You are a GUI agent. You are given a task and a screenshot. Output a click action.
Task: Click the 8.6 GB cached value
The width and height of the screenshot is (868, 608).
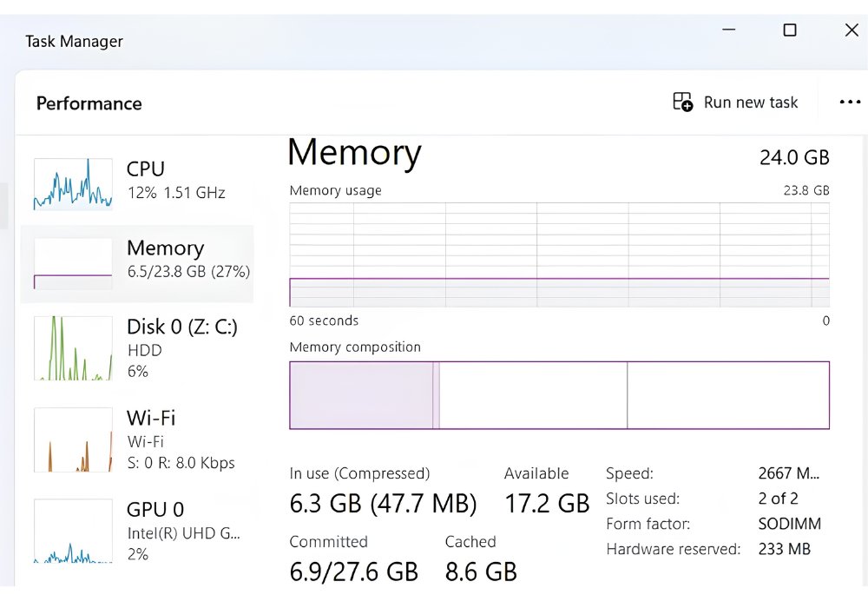pyautogui.click(x=481, y=572)
